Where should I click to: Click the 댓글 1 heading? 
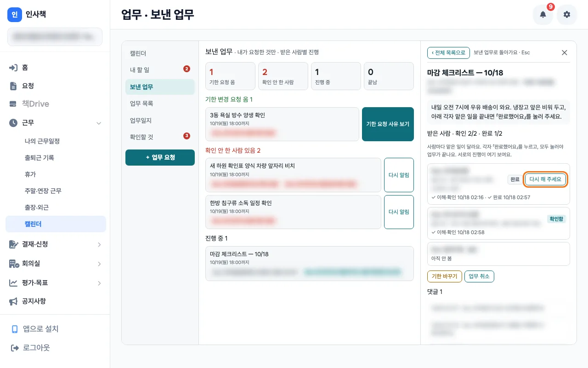pyautogui.click(x=435, y=292)
